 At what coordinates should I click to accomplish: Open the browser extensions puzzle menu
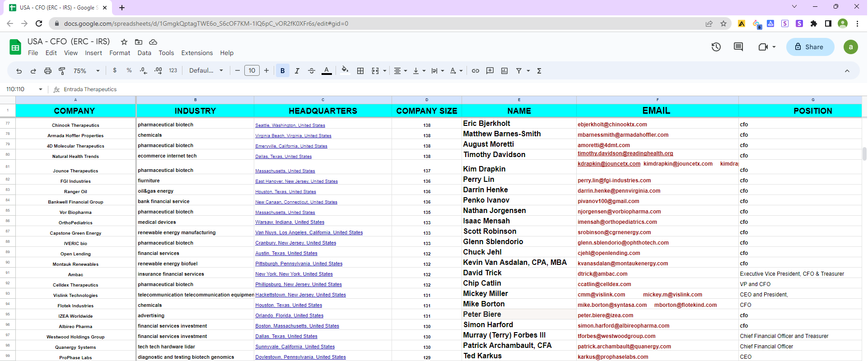814,23
